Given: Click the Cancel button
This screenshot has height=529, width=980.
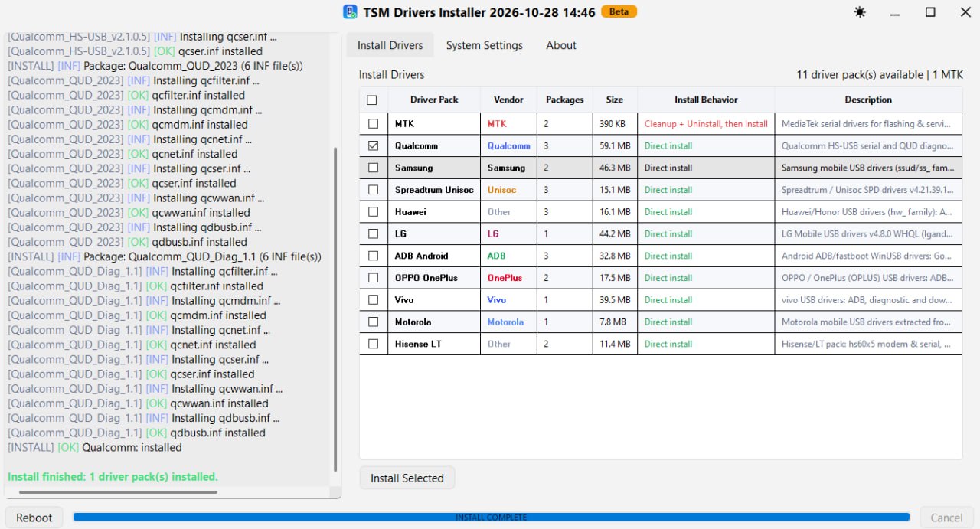Looking at the screenshot, I should pos(946,518).
